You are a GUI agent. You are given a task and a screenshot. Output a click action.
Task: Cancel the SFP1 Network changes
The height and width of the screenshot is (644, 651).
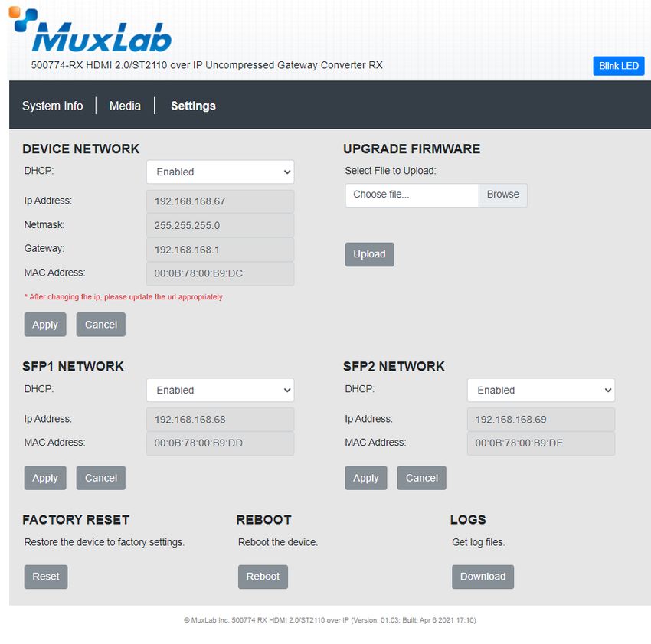[101, 478]
